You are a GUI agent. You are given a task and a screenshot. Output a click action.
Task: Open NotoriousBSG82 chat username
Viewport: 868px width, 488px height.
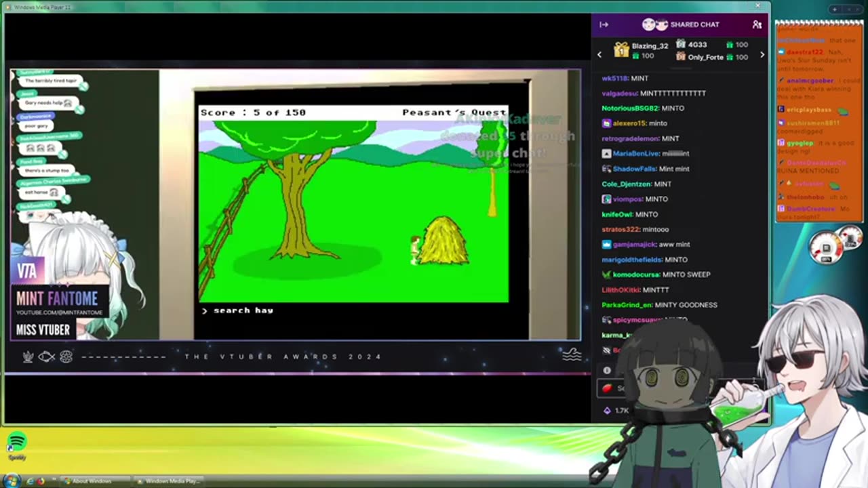630,108
